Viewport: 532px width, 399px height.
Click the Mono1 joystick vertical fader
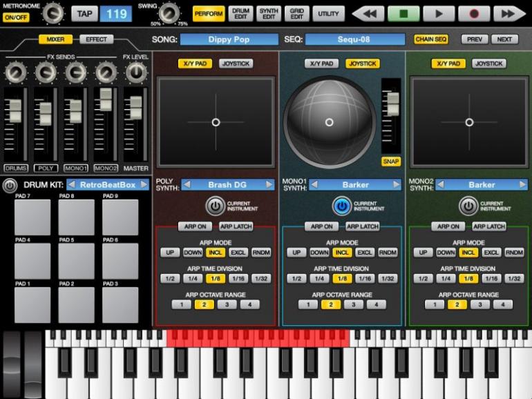393,104
